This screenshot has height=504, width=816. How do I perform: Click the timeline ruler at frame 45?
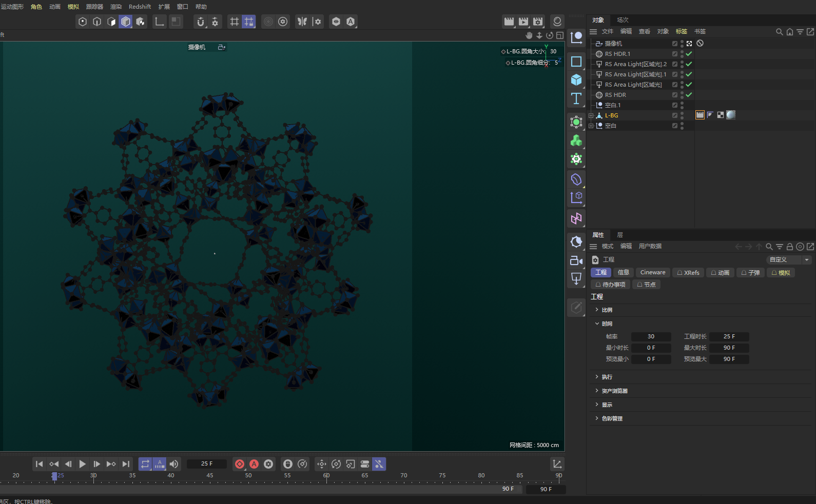click(210, 476)
